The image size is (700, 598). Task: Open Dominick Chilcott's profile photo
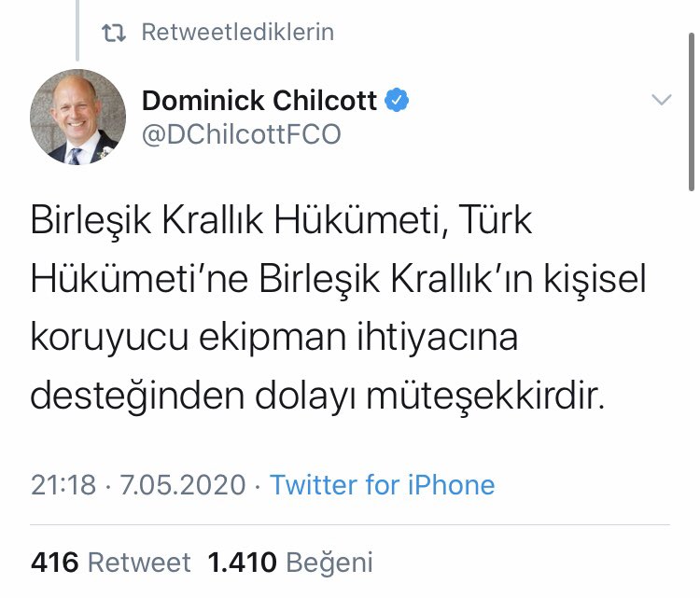pos(78,117)
